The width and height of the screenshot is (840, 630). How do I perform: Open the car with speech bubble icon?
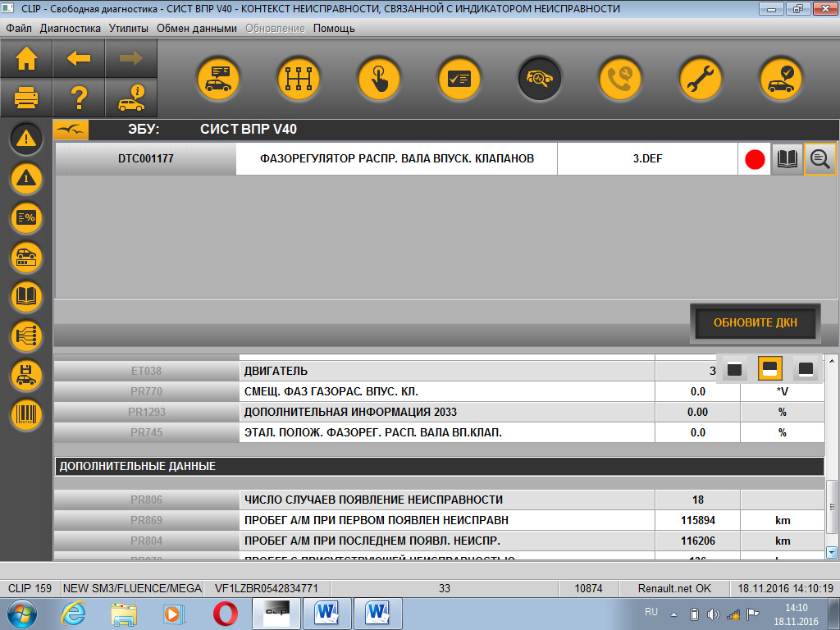(218, 79)
